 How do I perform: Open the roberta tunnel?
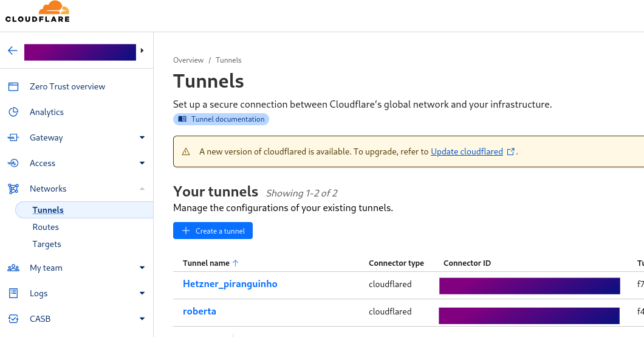(x=199, y=311)
